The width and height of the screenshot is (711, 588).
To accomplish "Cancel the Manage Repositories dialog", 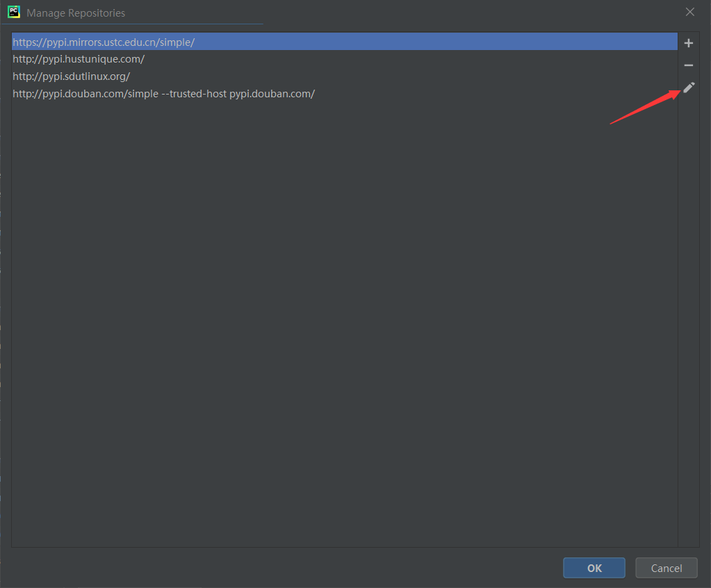I will click(x=666, y=568).
